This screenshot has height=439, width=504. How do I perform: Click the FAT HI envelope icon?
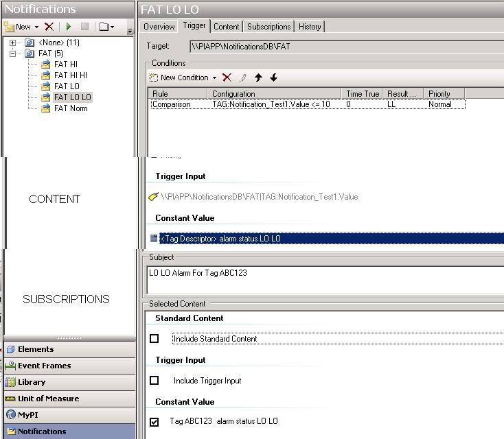click(45, 64)
